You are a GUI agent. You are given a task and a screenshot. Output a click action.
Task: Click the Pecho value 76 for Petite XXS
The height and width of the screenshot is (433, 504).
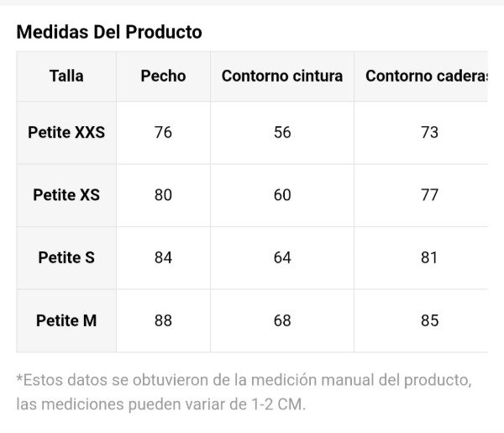click(163, 132)
